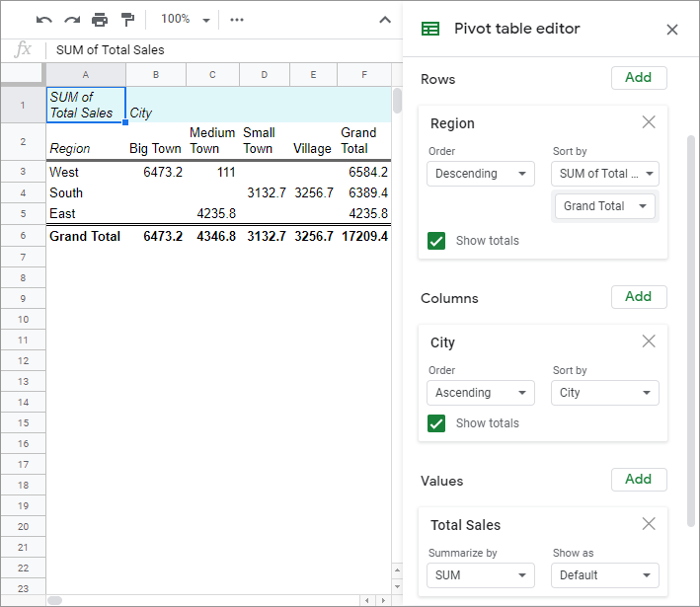Open the three-dot More toolbar options

(237, 20)
